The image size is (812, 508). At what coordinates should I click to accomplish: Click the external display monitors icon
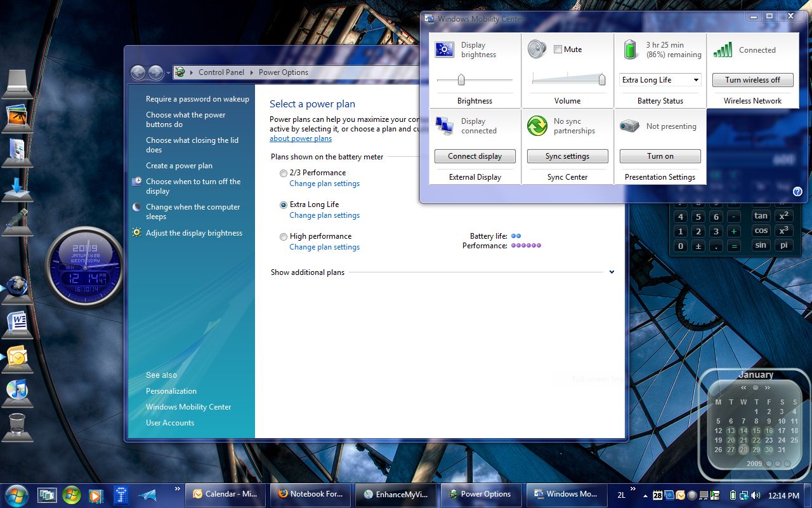(x=444, y=126)
